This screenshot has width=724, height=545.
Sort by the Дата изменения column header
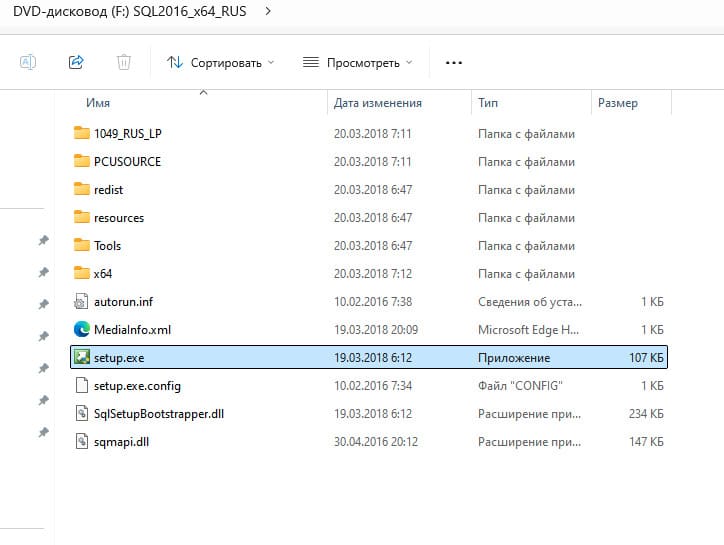click(378, 103)
